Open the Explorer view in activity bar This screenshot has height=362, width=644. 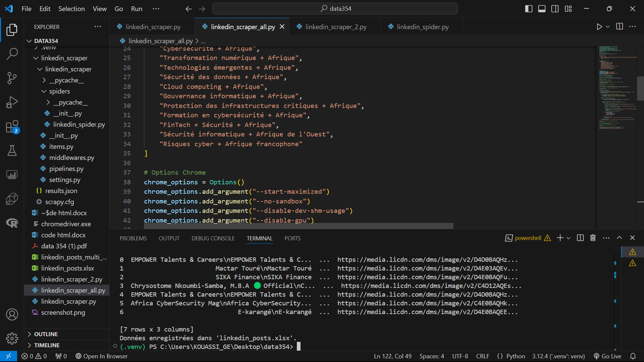(12, 29)
